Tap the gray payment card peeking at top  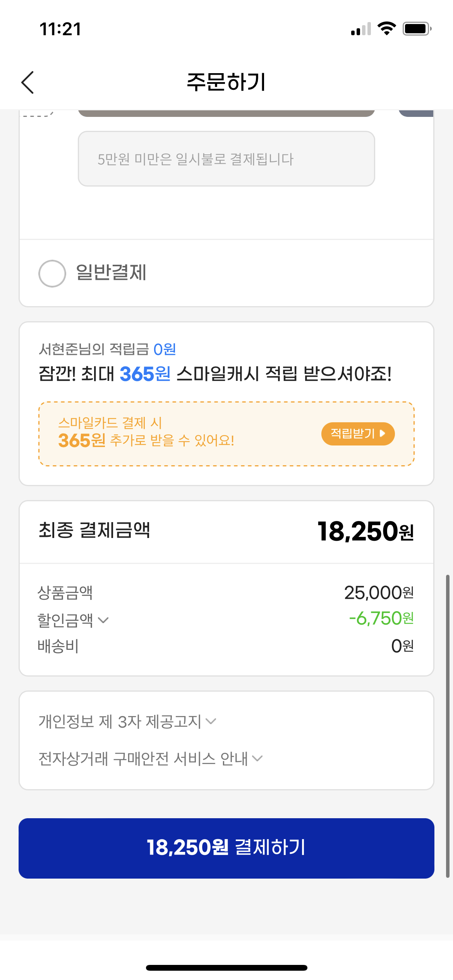(226, 113)
